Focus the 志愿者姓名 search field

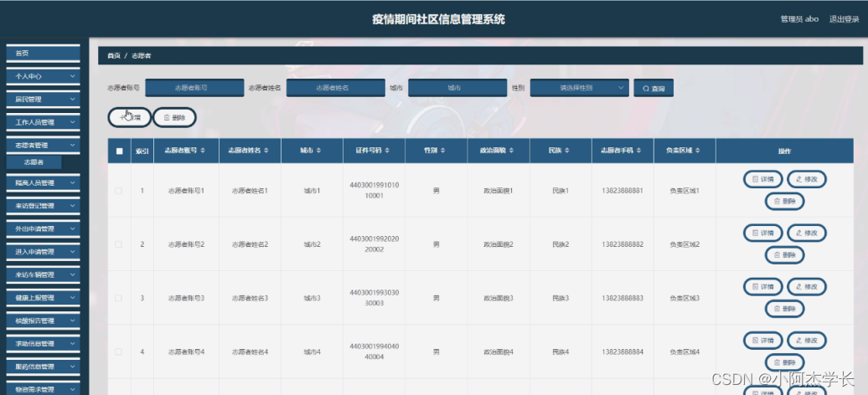335,88
